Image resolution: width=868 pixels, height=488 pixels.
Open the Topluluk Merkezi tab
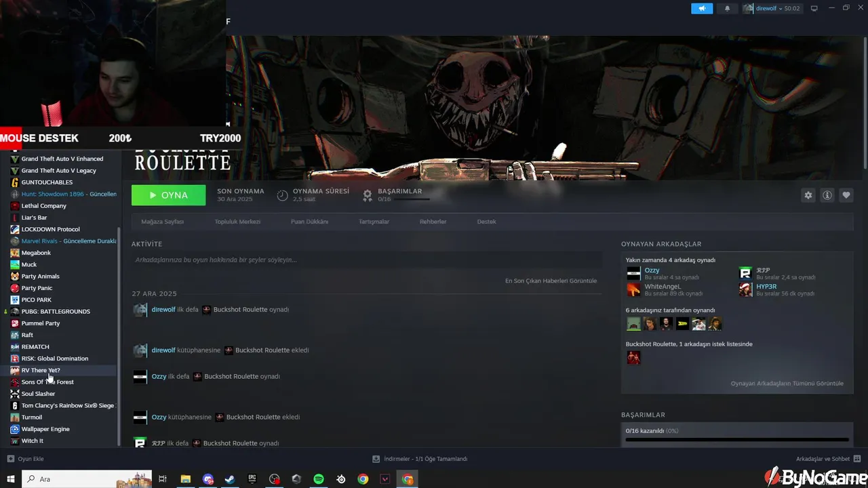[x=237, y=222]
